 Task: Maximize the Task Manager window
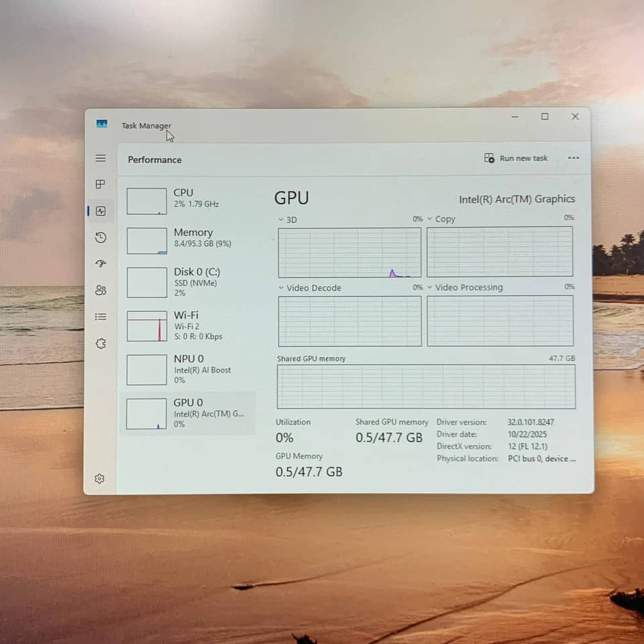[x=545, y=117]
